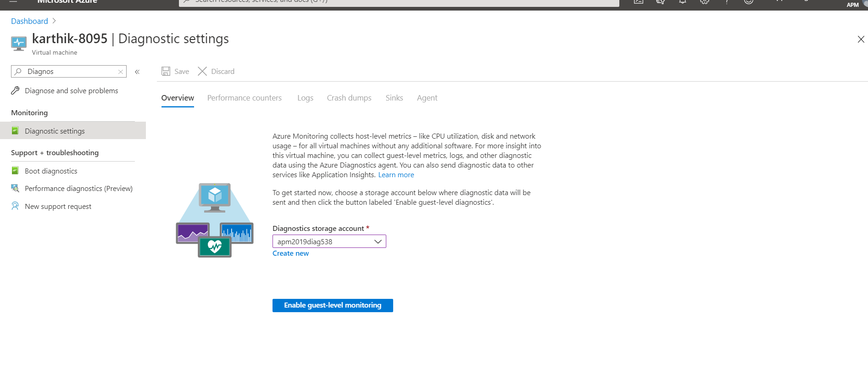Click inside the Diagnos menu search field
Image resolution: width=868 pixels, height=387 pixels.
[x=69, y=72]
